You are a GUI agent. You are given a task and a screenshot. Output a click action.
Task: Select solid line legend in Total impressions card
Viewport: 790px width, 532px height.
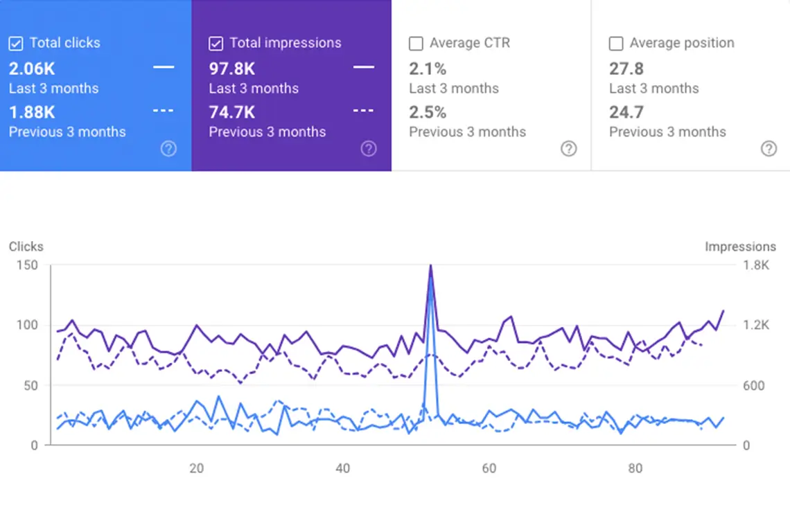click(363, 67)
